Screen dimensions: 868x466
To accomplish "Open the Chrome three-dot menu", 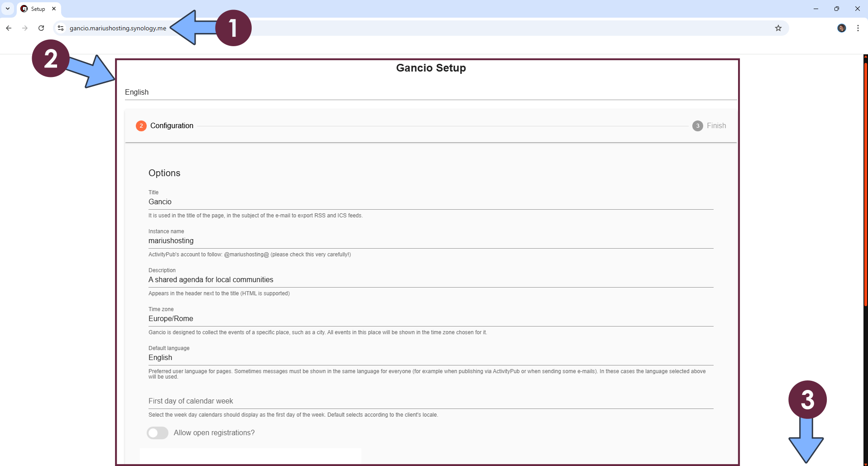I will point(858,28).
